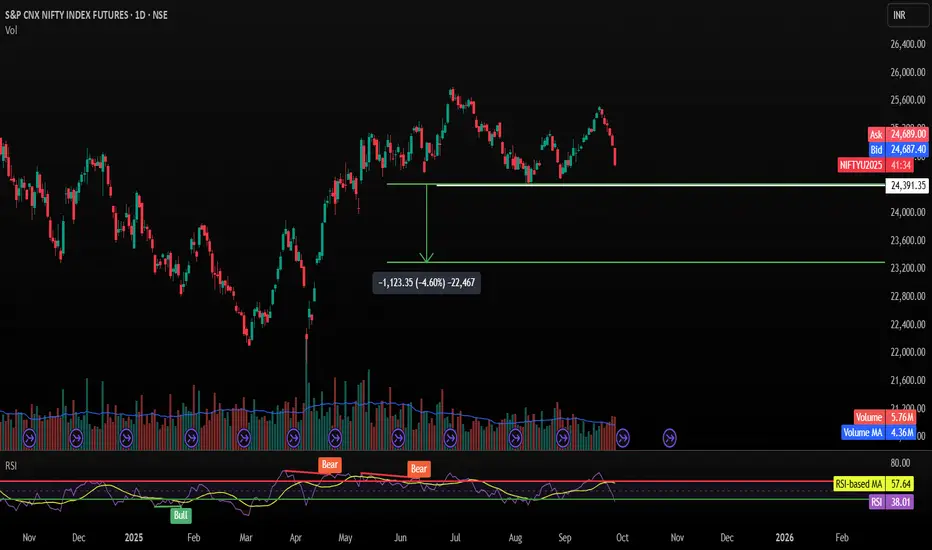This screenshot has width=932, height=550.
Task: Click the contract-event marker just left of May
Action: (x=335, y=439)
